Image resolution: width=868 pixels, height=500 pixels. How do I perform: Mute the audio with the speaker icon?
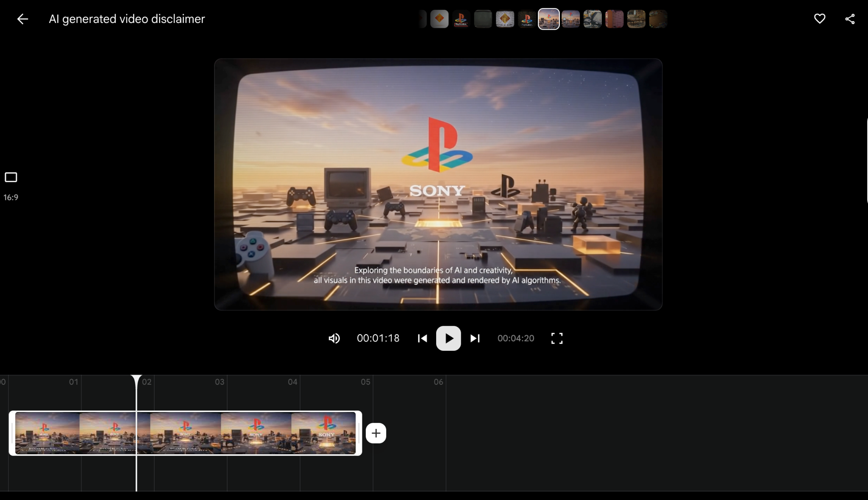click(x=334, y=338)
